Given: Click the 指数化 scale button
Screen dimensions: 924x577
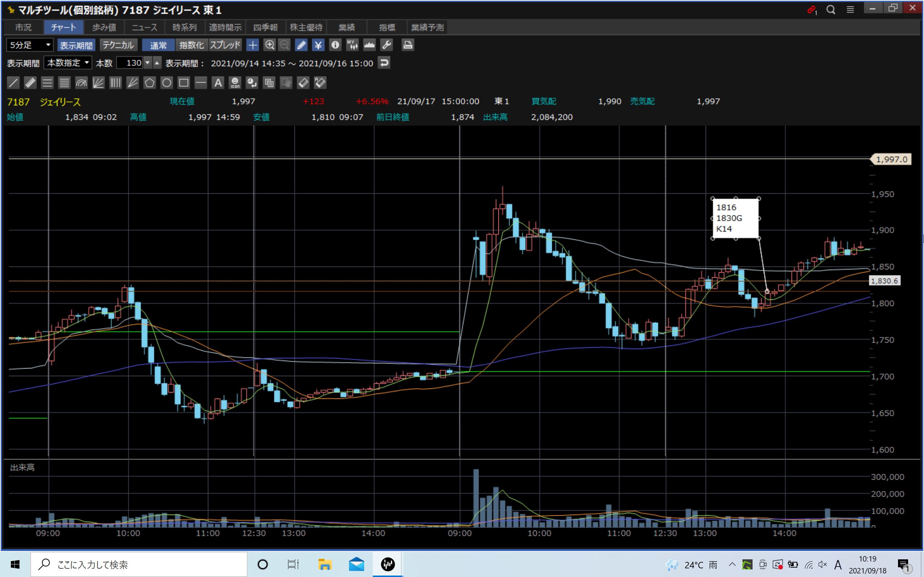Looking at the screenshot, I should pos(191,45).
